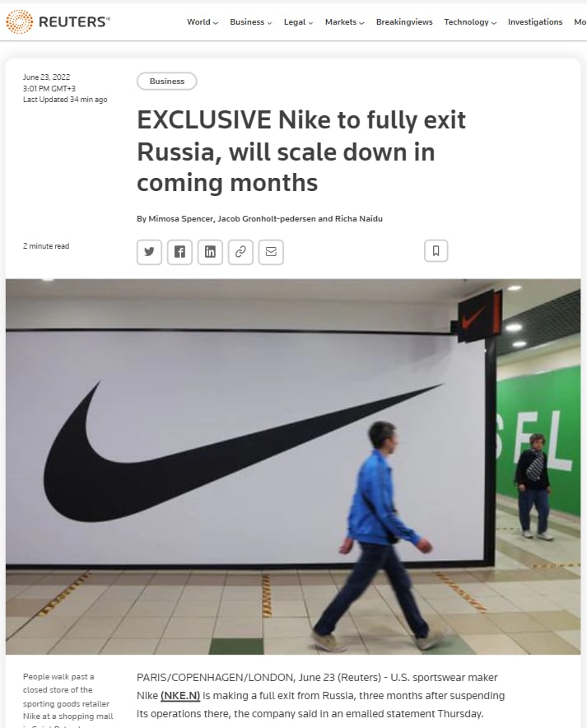Click the Reuters logo
This screenshot has height=728, width=587.
tap(58, 21)
